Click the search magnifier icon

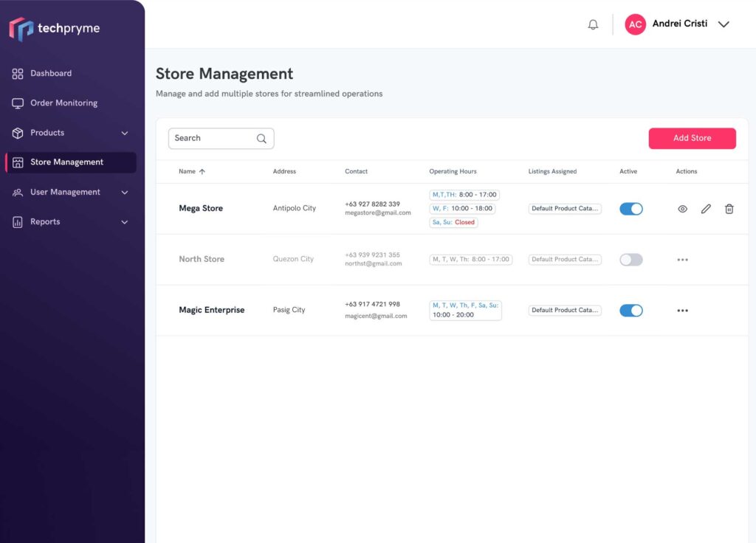click(x=261, y=139)
